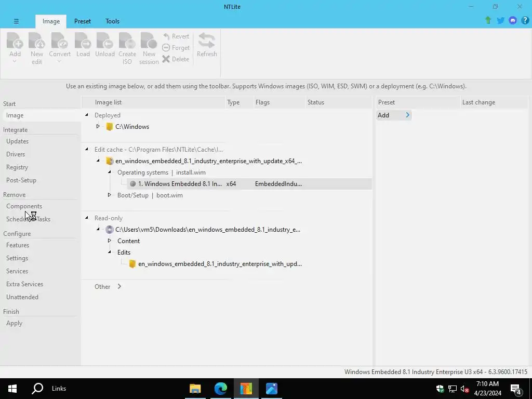532x399 pixels.
Task: Open Post-Setup page in sidebar
Action: pyautogui.click(x=21, y=180)
